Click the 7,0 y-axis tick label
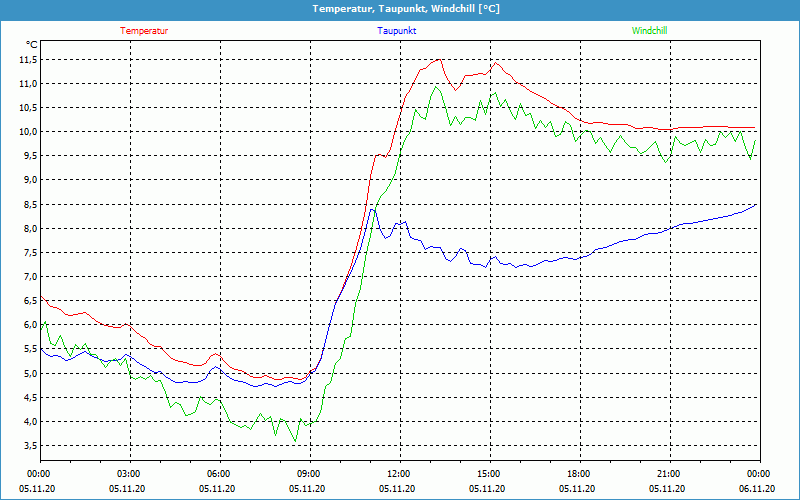800x500 pixels. pos(30,277)
